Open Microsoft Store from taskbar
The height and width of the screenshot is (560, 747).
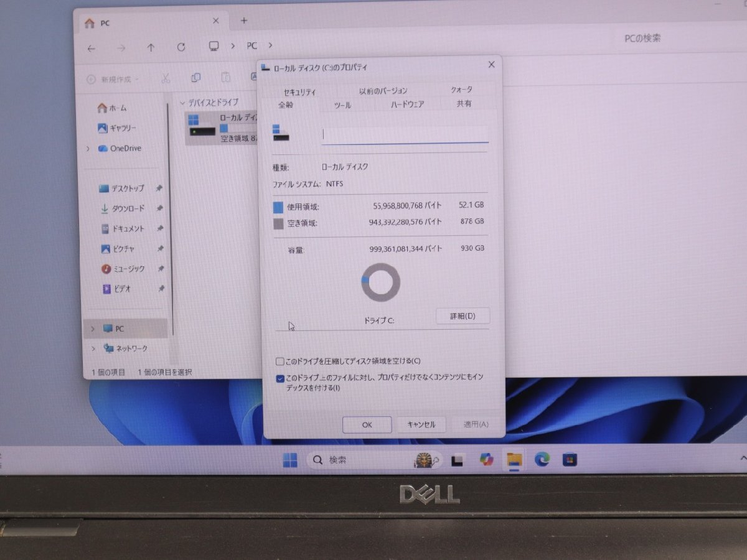[x=570, y=460]
